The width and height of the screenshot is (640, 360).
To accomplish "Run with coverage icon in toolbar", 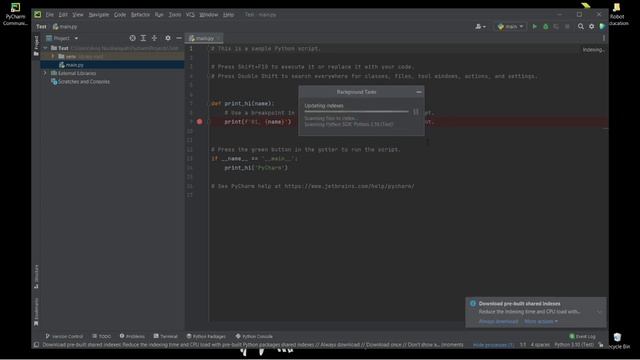I will click(x=556, y=27).
